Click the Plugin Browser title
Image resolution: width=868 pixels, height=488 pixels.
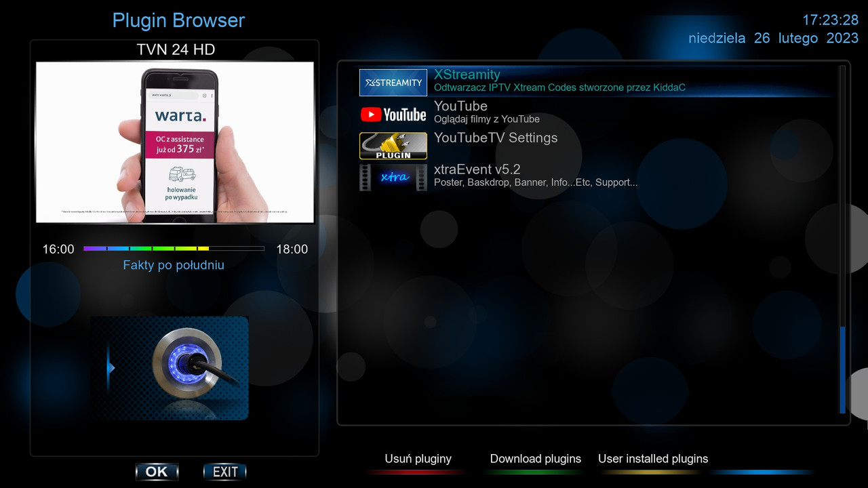coord(178,20)
